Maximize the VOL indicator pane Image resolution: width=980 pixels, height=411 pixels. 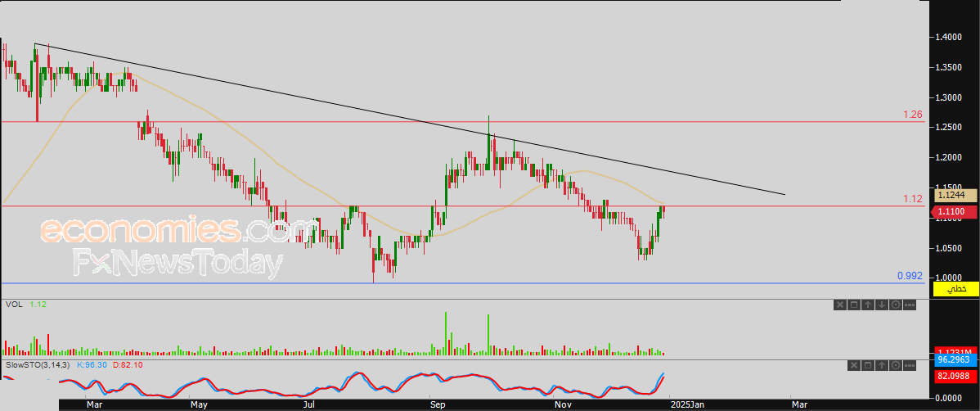[x=854, y=305]
